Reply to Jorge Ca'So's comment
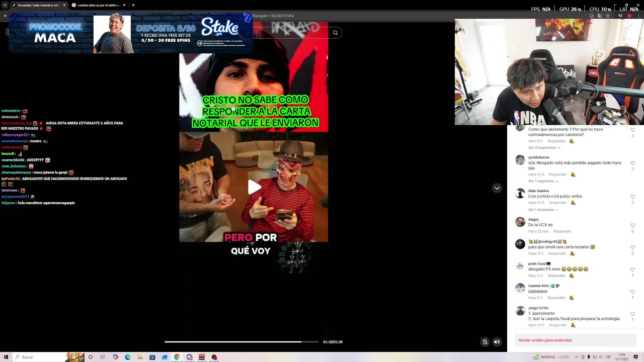The width and height of the screenshot is (644, 362). 557,325
